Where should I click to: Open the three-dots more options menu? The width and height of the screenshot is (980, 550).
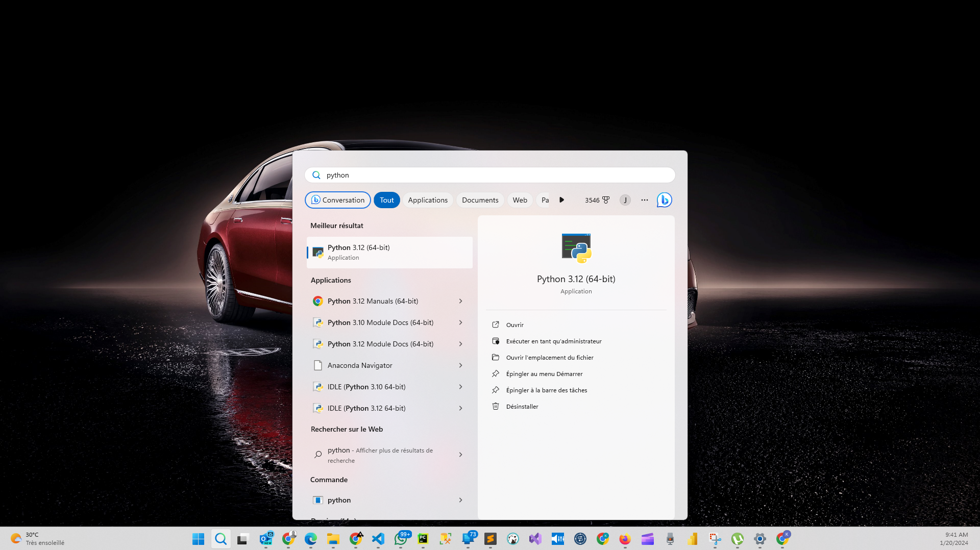pos(645,200)
